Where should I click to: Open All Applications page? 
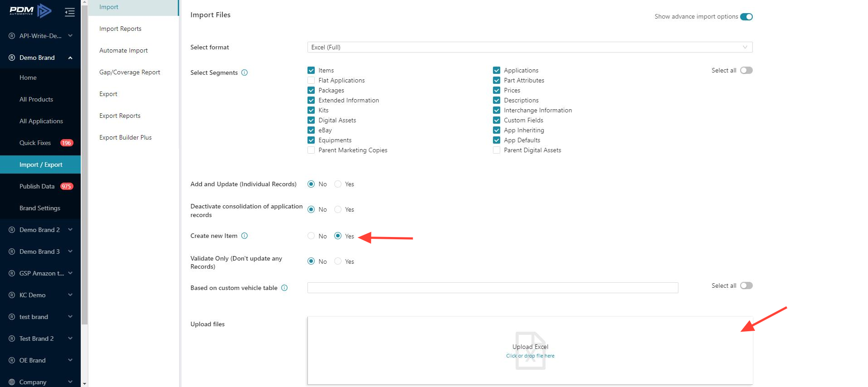pos(41,121)
